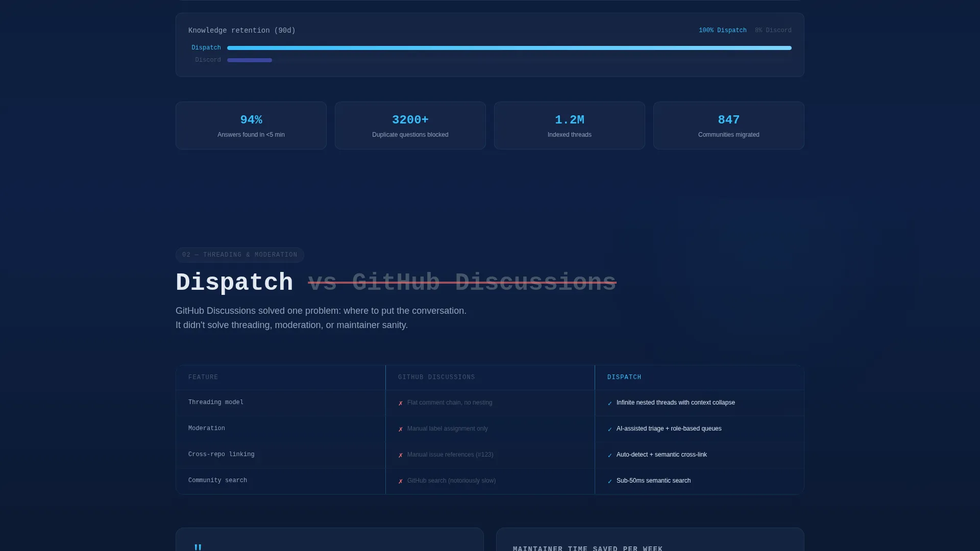Image resolution: width=980 pixels, height=551 pixels.
Task: Click Sub-50ms semantic search text
Action: coord(653,481)
